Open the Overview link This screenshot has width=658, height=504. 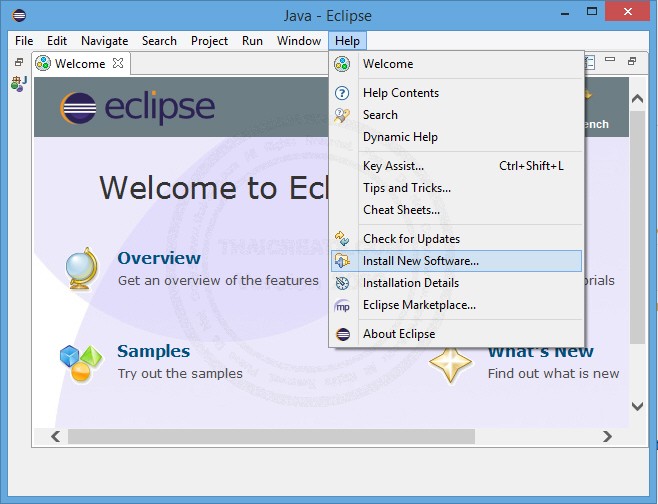pyautogui.click(x=159, y=258)
